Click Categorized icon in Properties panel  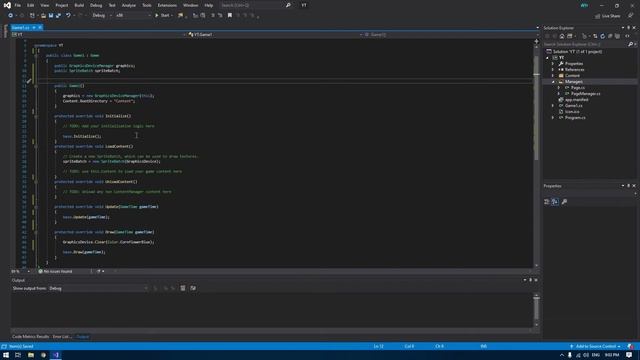click(x=547, y=202)
